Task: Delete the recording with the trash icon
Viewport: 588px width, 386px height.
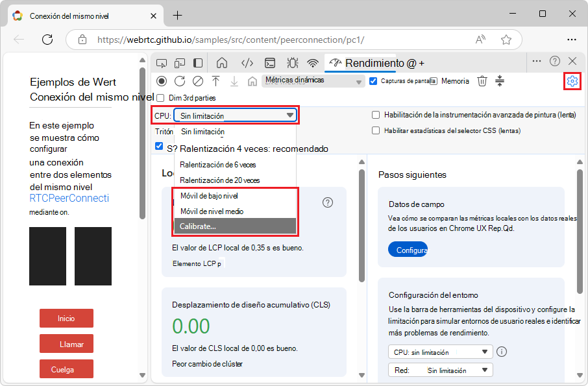Action: tap(482, 81)
